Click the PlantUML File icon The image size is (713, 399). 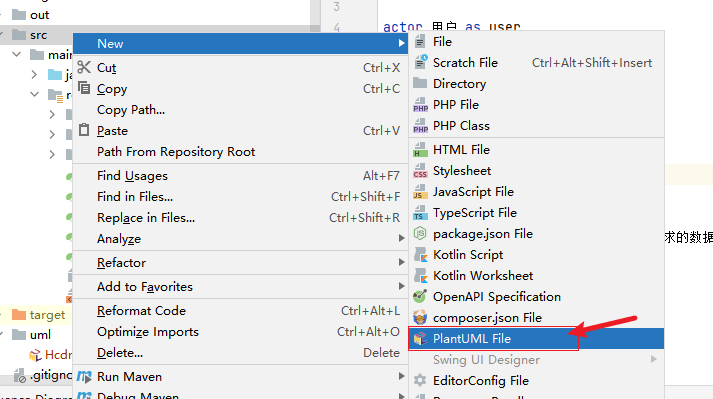420,338
